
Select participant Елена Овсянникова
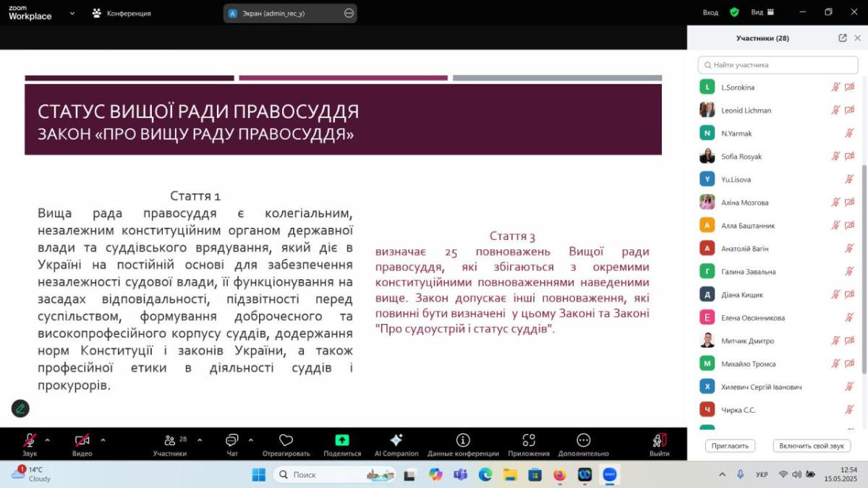coord(778,318)
